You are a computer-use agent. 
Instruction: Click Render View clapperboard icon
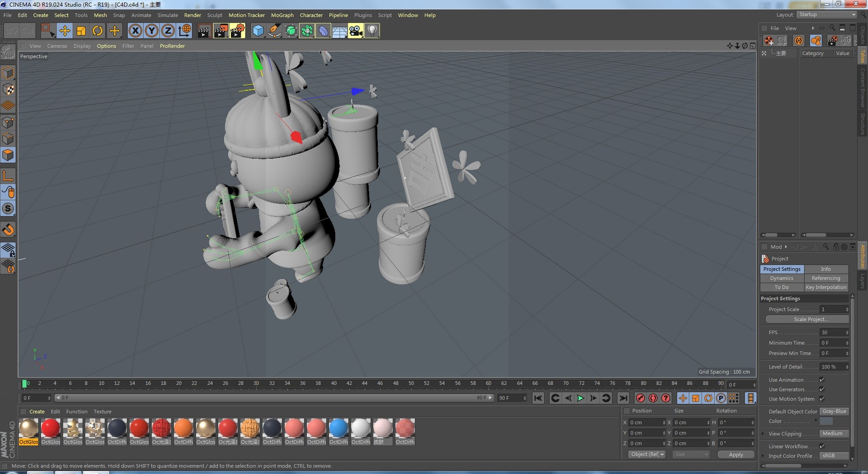click(x=204, y=31)
